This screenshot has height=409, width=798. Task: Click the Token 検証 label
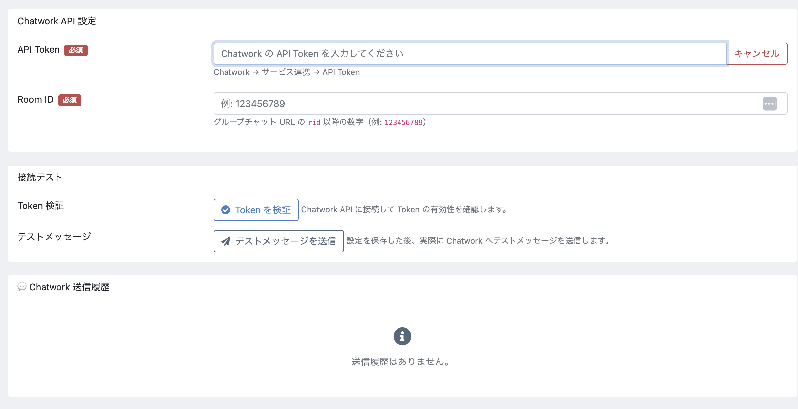pos(41,206)
